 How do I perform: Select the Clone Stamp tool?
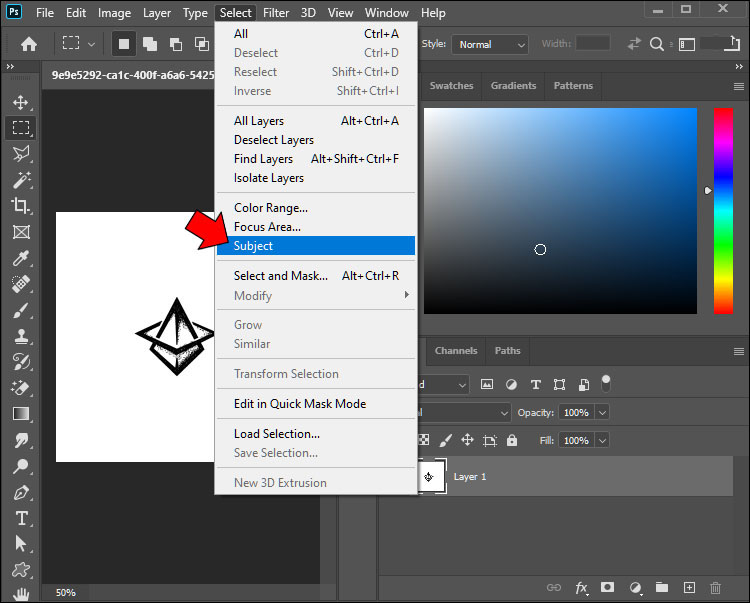click(21, 336)
